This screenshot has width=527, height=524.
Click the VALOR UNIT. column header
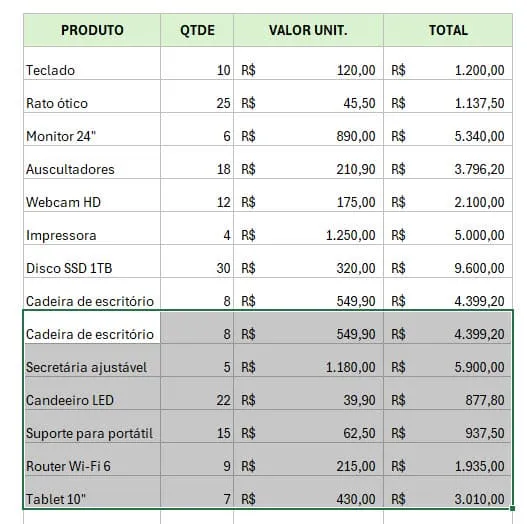(308, 30)
